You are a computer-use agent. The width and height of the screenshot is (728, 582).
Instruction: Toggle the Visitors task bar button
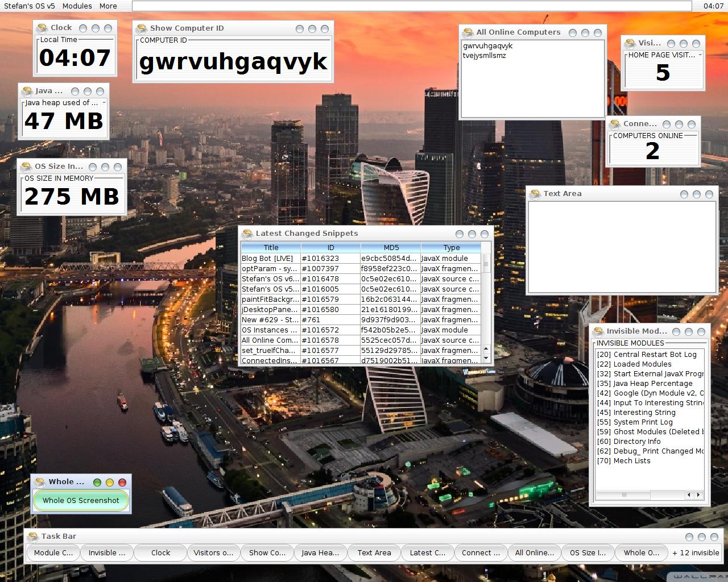(x=213, y=553)
